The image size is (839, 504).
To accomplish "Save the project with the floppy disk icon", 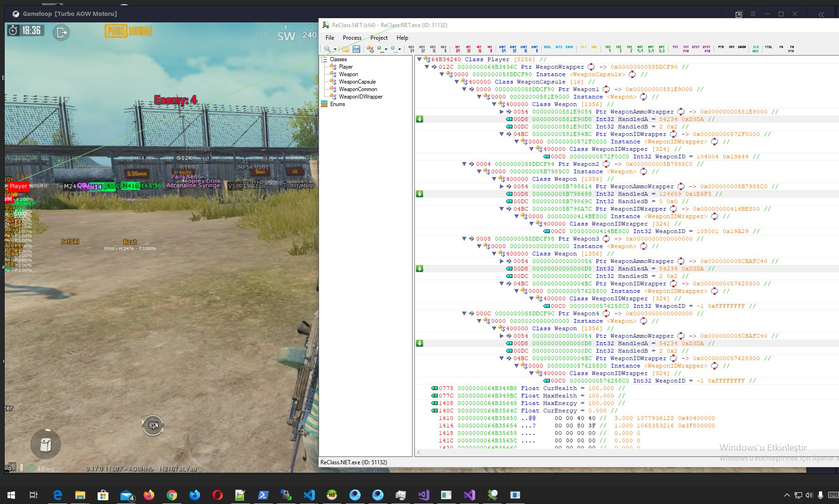I will click(356, 49).
